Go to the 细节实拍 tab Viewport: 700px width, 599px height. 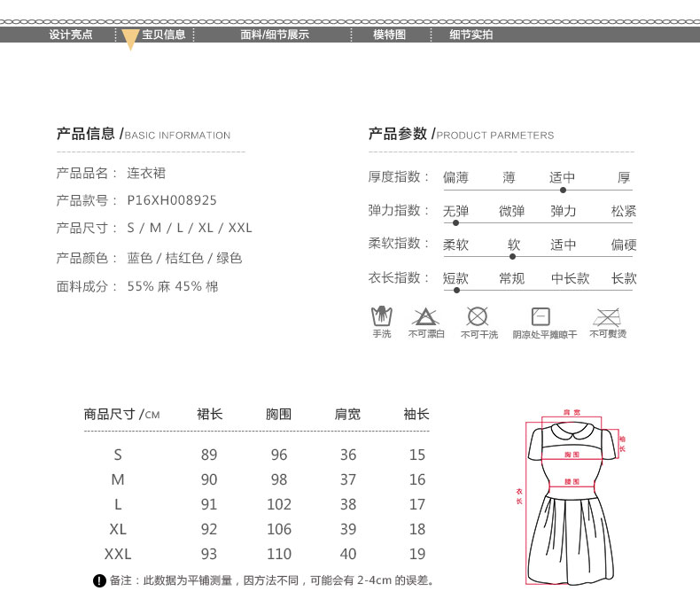pos(471,35)
